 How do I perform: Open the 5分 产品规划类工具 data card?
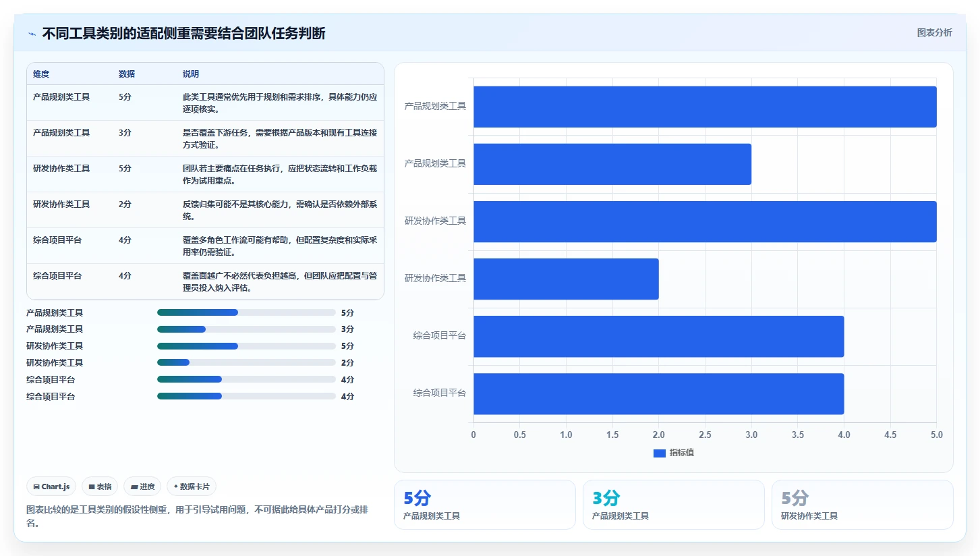(485, 505)
